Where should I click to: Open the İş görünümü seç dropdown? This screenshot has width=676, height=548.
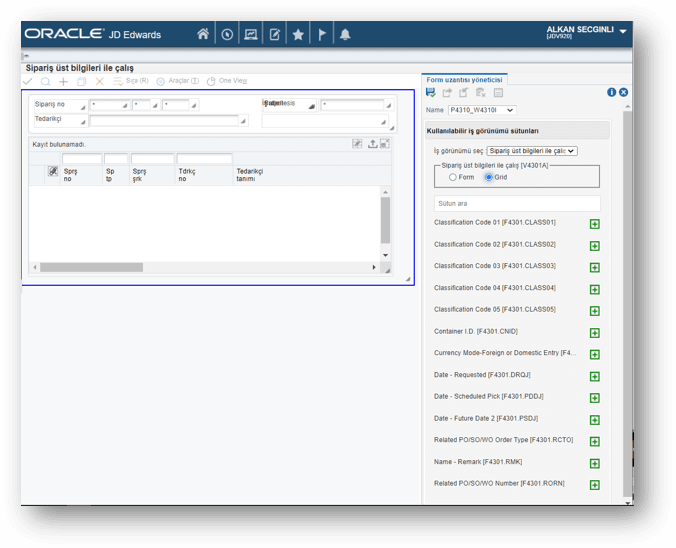coord(532,151)
